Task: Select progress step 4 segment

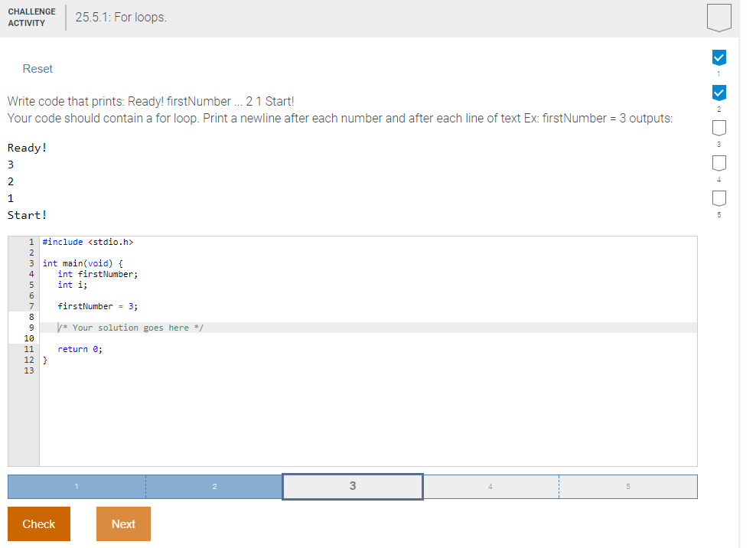Action: (x=490, y=486)
